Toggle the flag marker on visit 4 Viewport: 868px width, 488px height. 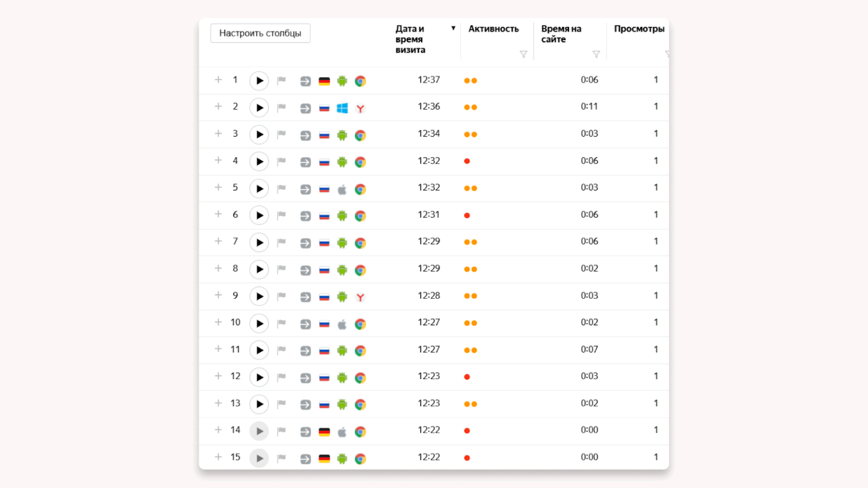click(x=281, y=162)
